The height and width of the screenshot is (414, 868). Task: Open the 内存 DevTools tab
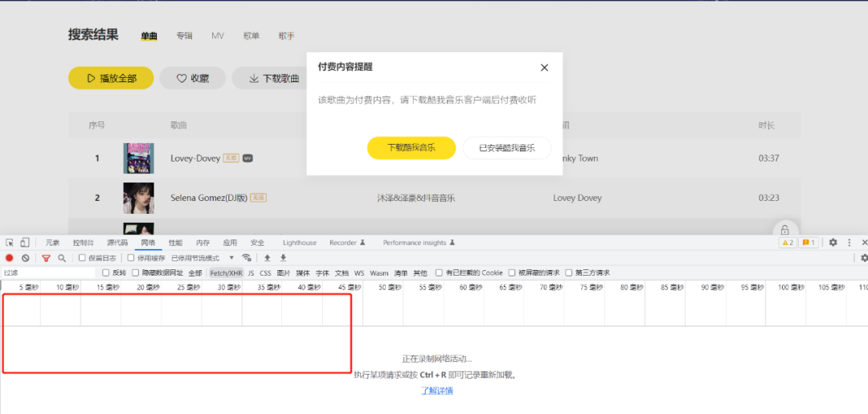click(x=203, y=243)
